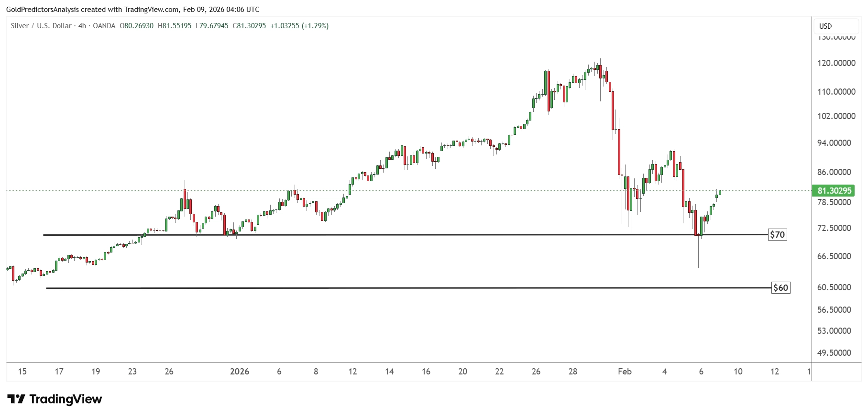Image resolution: width=868 pixels, height=417 pixels.
Task: Click the 2026 year marker on time axis
Action: (x=240, y=372)
